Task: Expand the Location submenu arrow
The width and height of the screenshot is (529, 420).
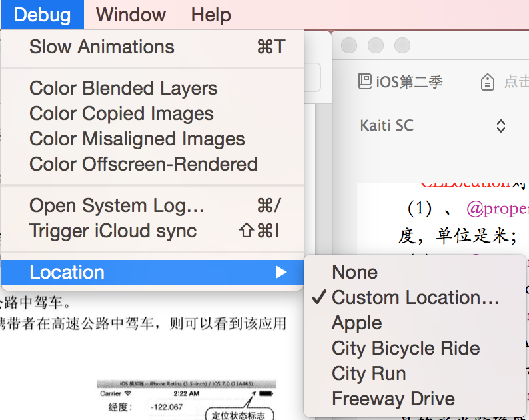Action: 281,272
